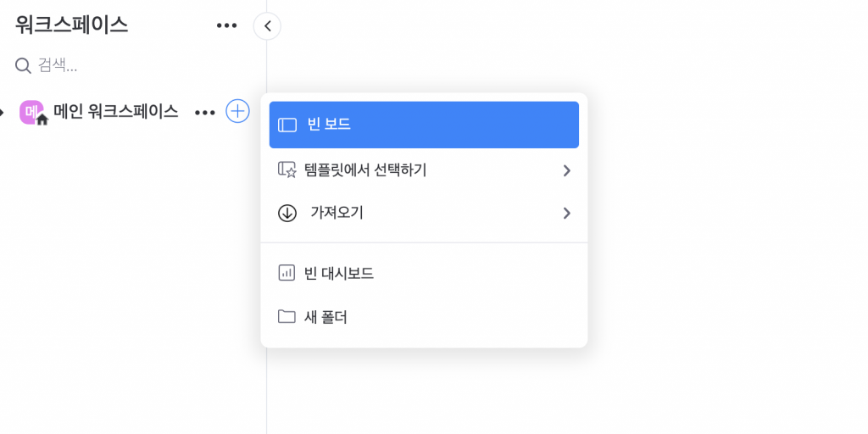Open 메인 워크스페이스 three-dot options
This screenshot has height=434, width=868.
point(205,113)
